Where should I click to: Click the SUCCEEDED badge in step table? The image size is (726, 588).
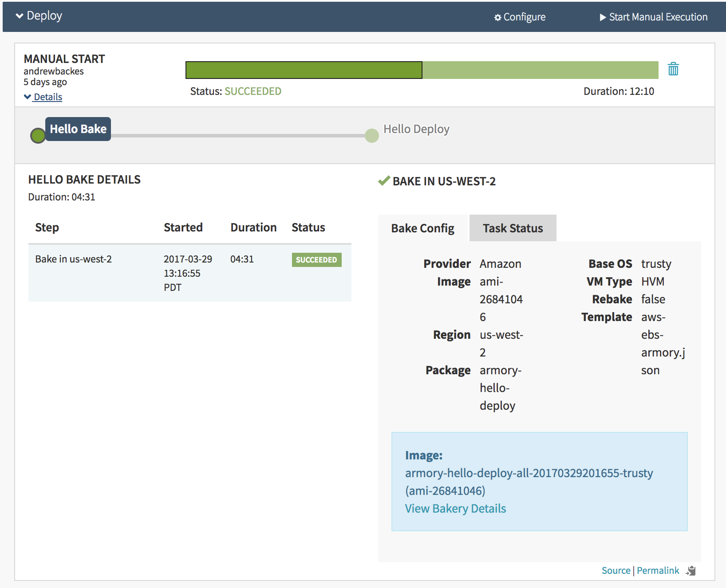[316, 260]
